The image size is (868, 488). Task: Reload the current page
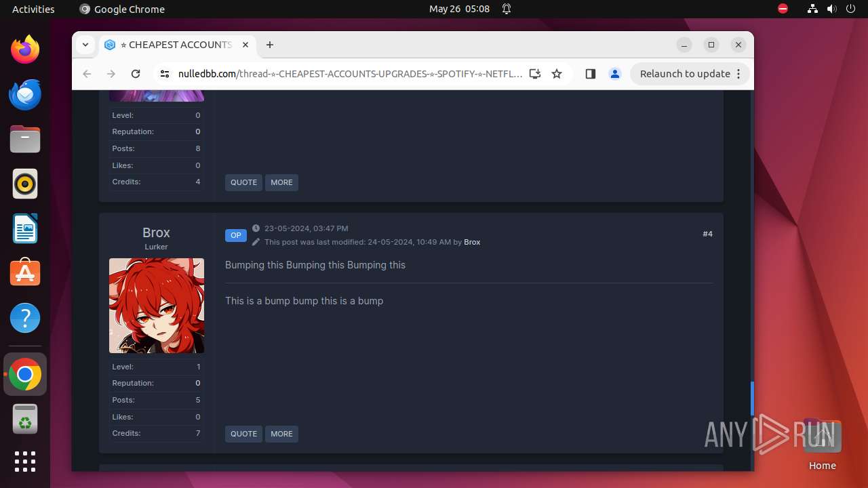[136, 74]
